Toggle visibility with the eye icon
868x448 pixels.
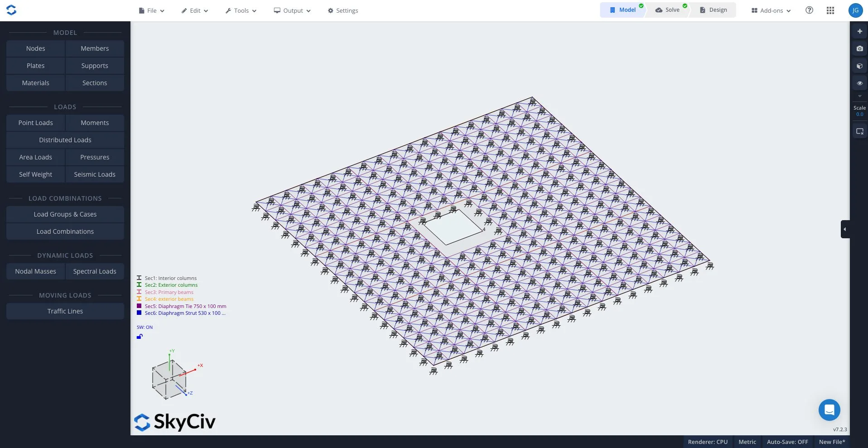(x=859, y=83)
